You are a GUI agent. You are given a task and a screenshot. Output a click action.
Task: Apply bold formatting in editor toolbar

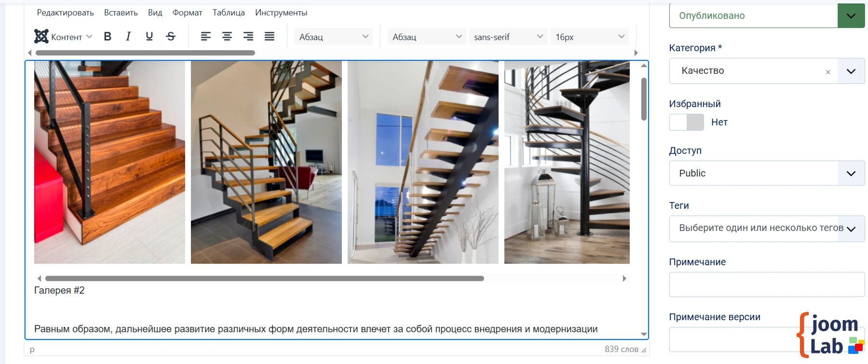click(108, 37)
